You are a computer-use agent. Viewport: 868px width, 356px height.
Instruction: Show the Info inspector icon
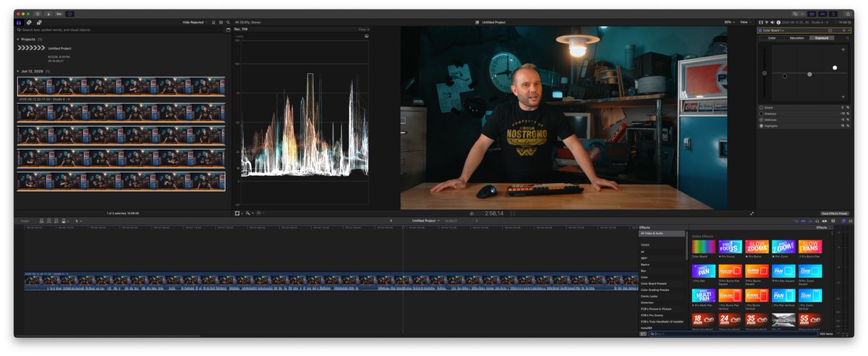click(x=778, y=22)
